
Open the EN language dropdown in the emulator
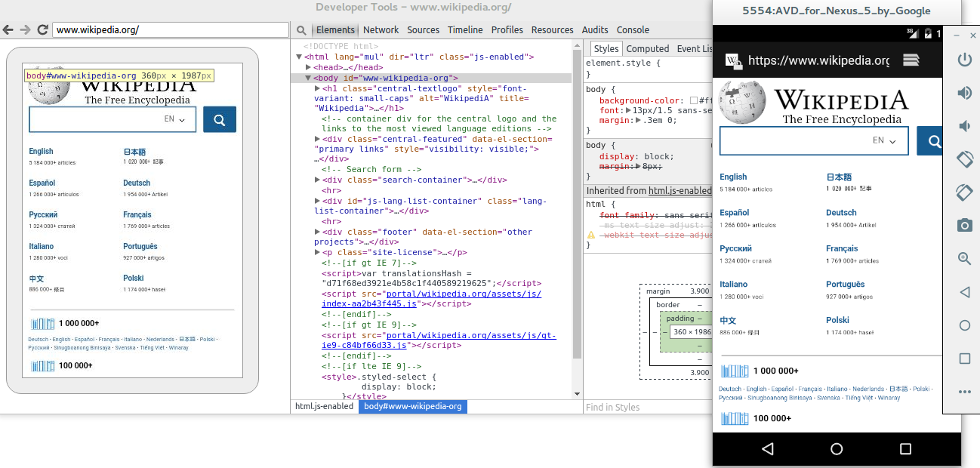883,140
